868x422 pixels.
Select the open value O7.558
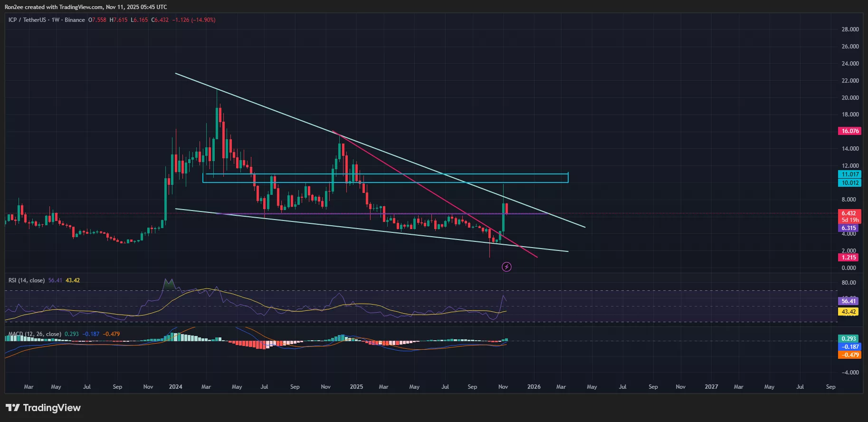pyautogui.click(x=97, y=20)
